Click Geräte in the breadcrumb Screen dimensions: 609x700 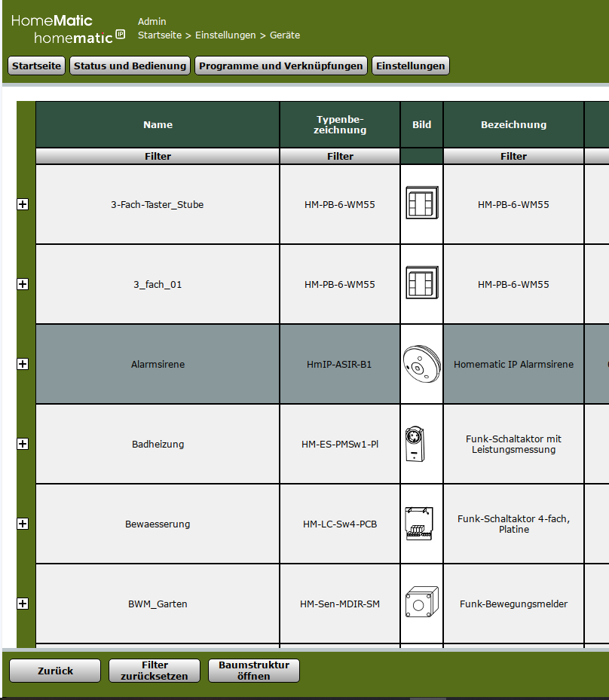tap(285, 35)
